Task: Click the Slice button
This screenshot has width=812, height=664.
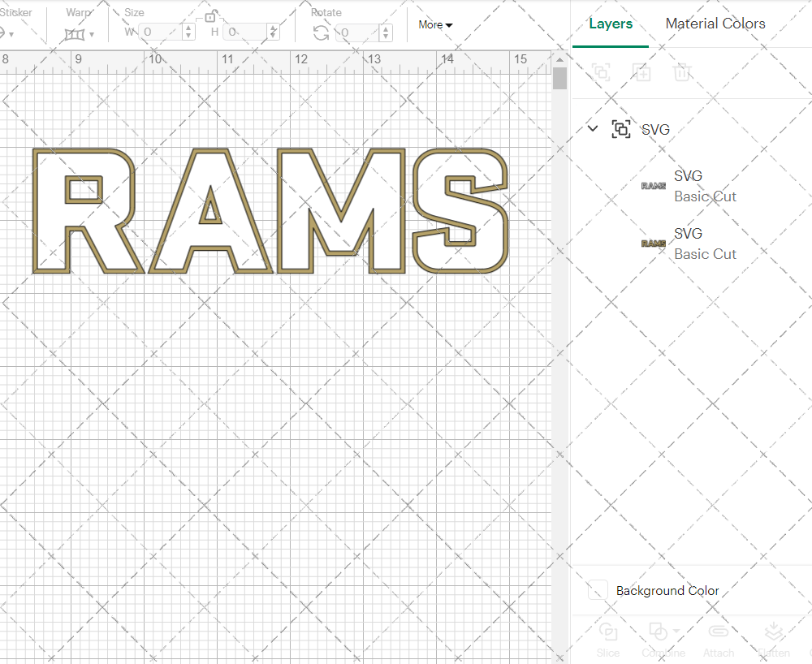Action: (x=608, y=640)
